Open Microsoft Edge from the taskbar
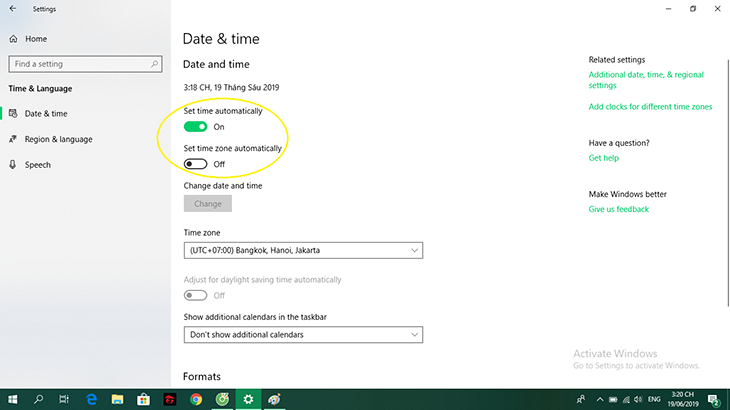The image size is (730, 410). click(91, 399)
